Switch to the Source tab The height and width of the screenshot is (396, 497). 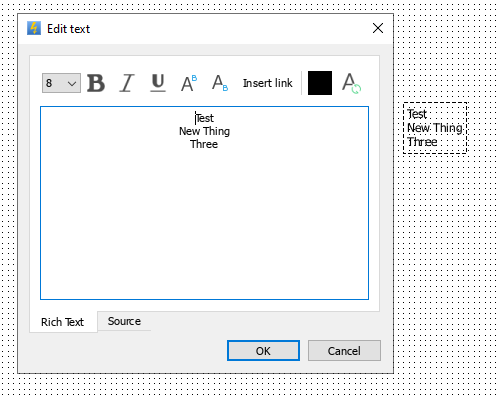point(124,321)
